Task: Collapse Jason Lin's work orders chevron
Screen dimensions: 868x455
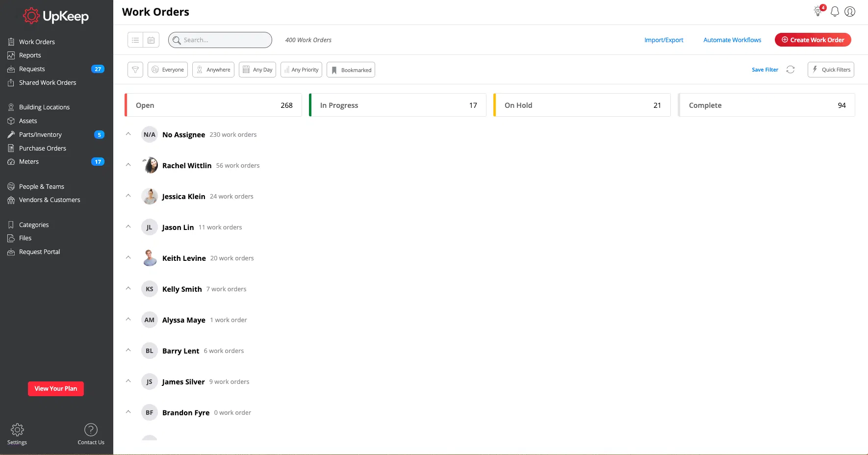Action: [x=128, y=226]
